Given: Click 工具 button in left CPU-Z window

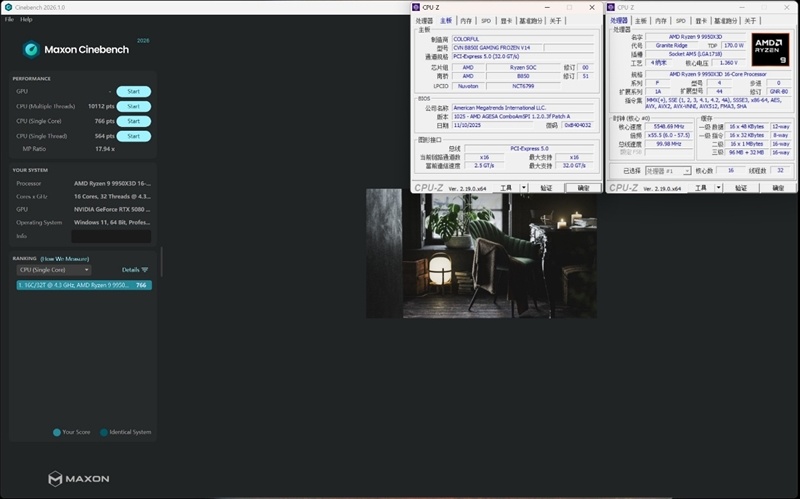Looking at the screenshot, I should (x=507, y=188).
